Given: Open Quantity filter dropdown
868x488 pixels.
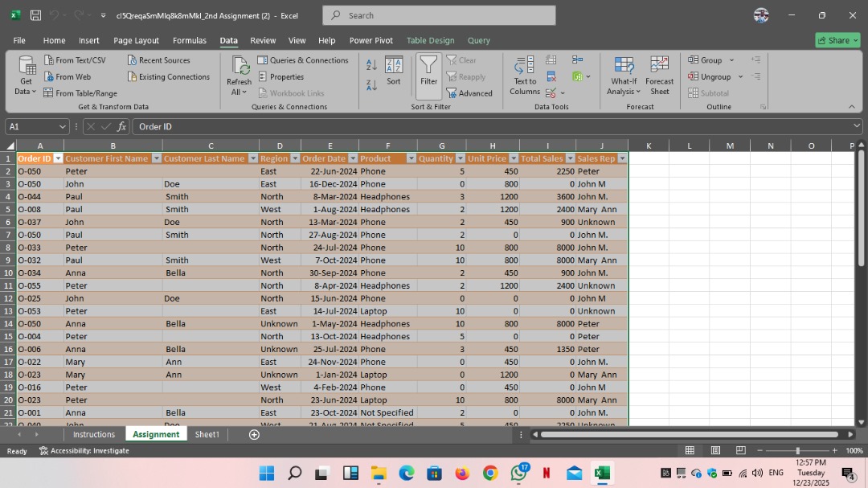Looking at the screenshot, I should click(x=460, y=158).
